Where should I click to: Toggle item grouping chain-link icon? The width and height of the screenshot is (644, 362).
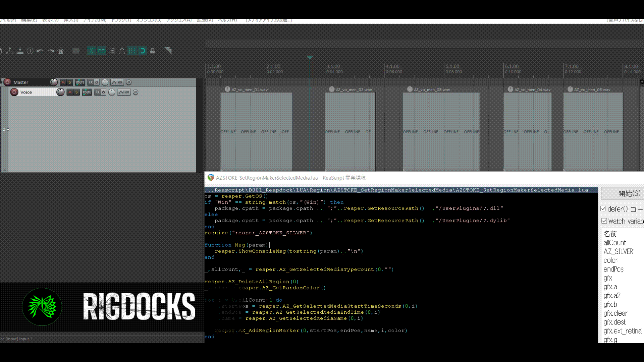101,51
